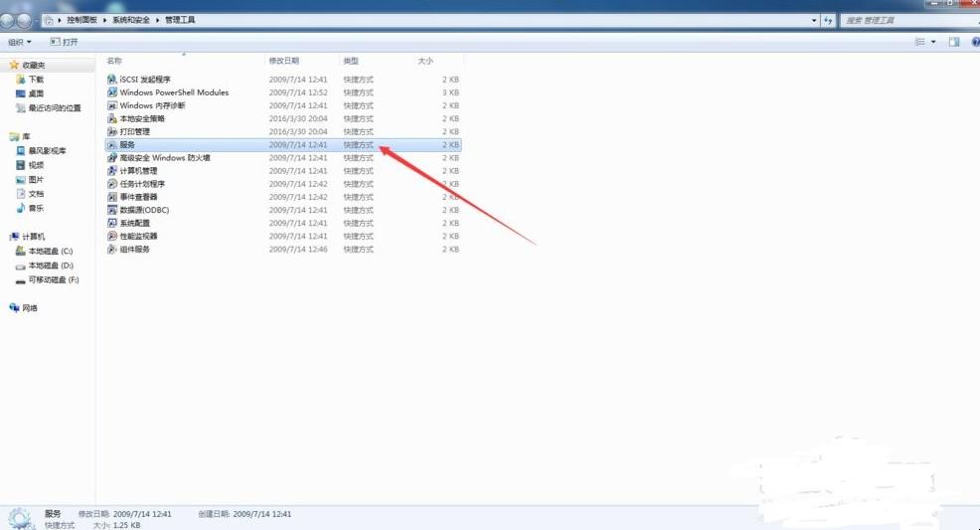Open the iSCSI 发起程序 shortcut icon

coord(112,80)
